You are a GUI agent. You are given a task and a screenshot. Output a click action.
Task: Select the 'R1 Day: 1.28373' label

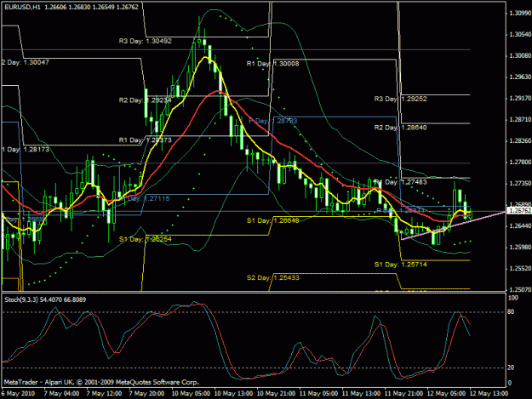tap(146, 140)
